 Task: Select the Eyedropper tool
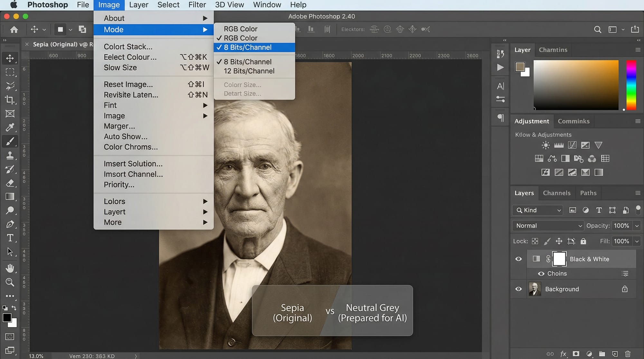pos(10,127)
